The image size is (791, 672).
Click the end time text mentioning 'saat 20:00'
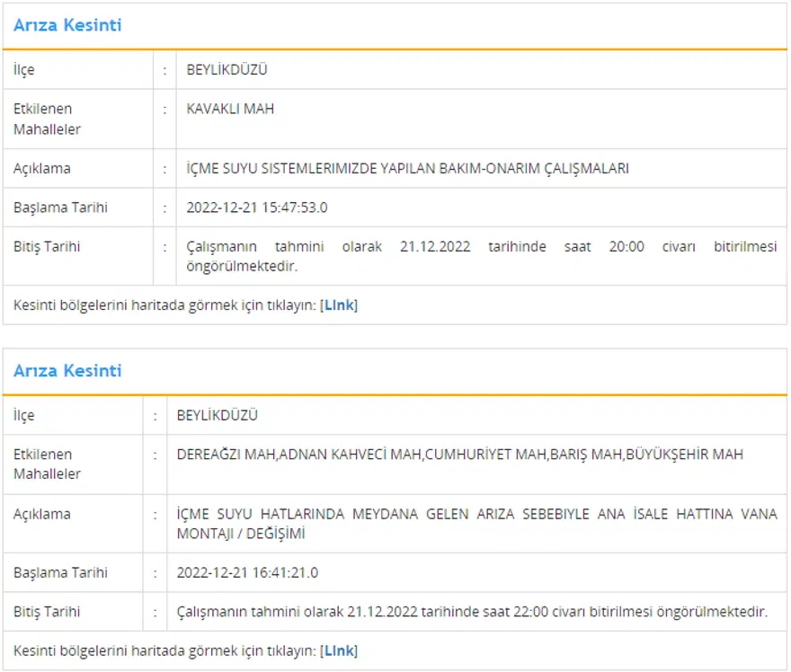[x=481, y=256]
